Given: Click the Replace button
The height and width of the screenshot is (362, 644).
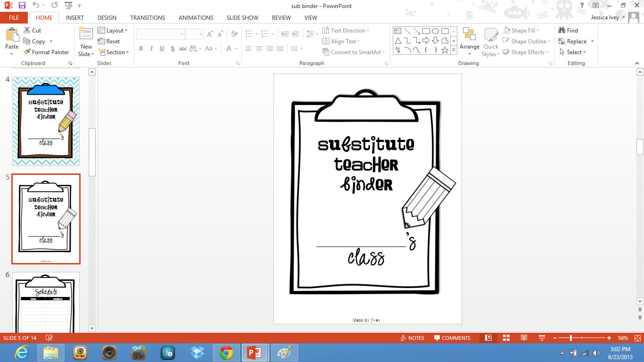Looking at the screenshot, I should coord(572,41).
